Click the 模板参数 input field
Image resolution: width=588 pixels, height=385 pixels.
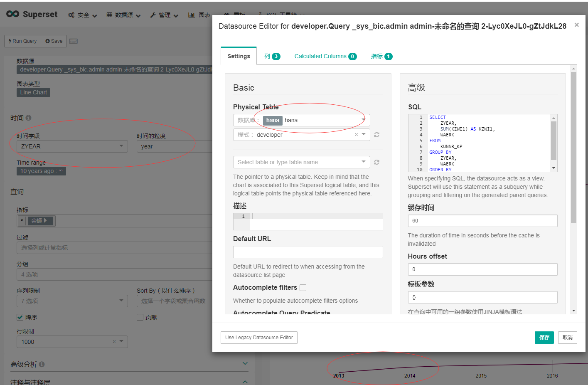(x=482, y=297)
